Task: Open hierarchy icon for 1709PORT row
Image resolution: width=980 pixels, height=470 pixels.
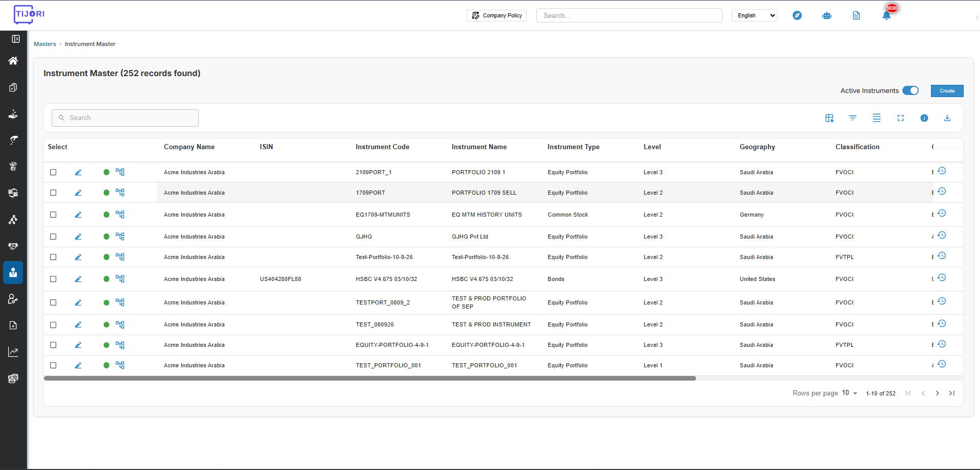Action: [x=120, y=193]
